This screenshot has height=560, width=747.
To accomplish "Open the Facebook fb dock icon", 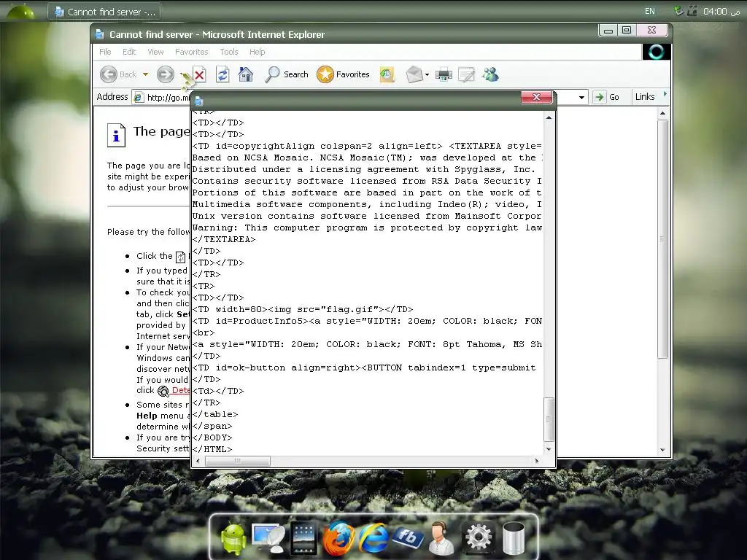I will (x=408, y=537).
